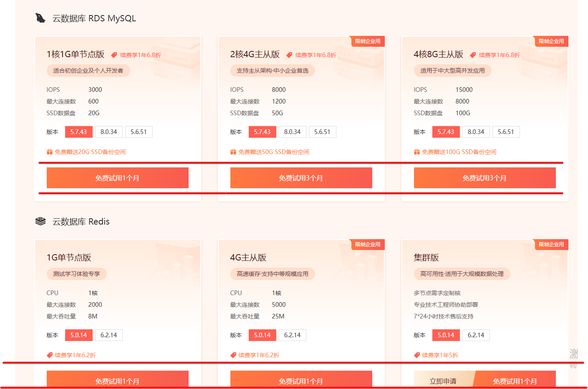Select version 5.7.43 on 2核4G主从版
This screenshot has width=588, height=389.
click(x=262, y=132)
